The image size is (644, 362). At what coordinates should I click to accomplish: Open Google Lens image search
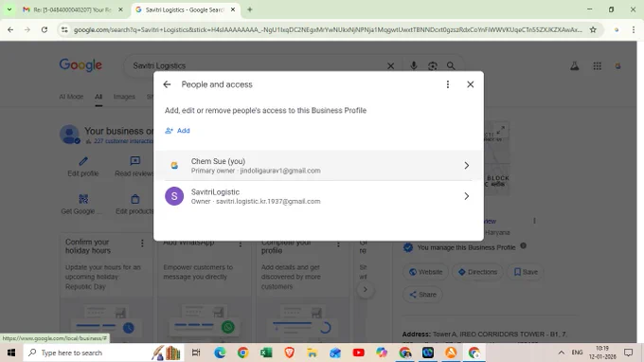point(433,65)
